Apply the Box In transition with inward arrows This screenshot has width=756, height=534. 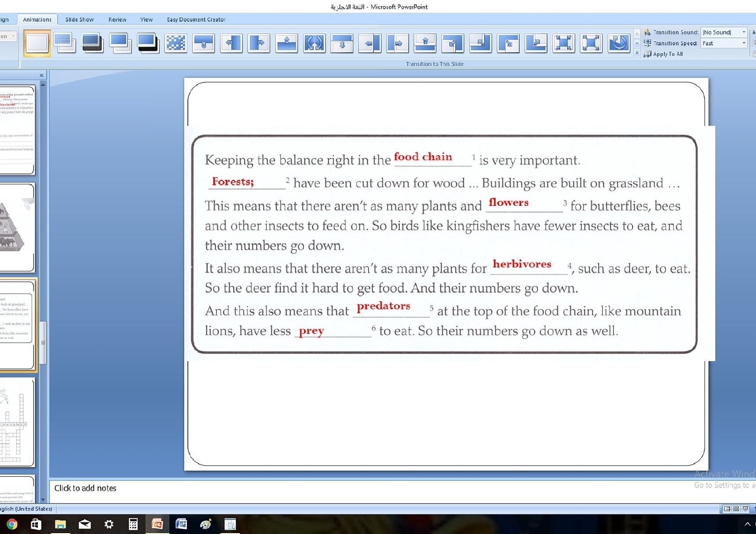point(563,43)
